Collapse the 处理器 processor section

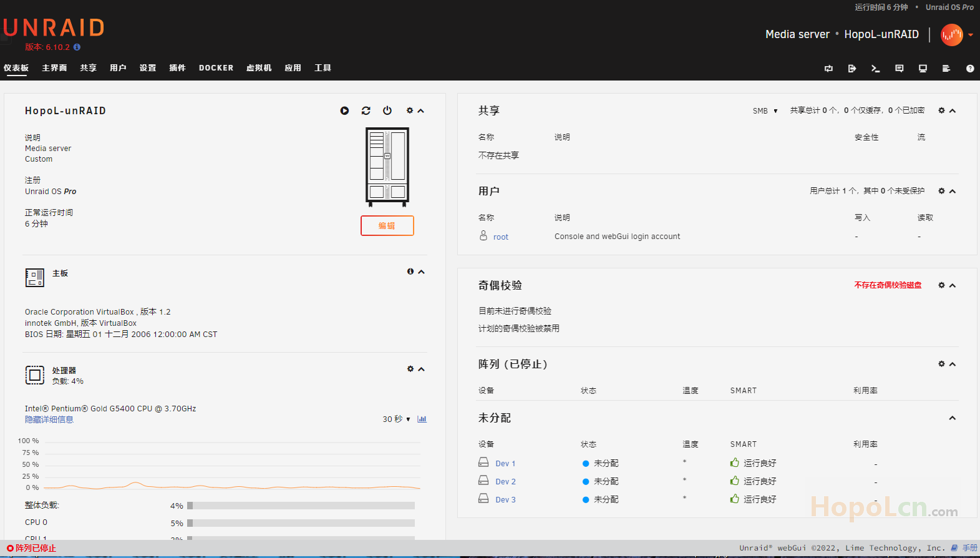click(422, 370)
